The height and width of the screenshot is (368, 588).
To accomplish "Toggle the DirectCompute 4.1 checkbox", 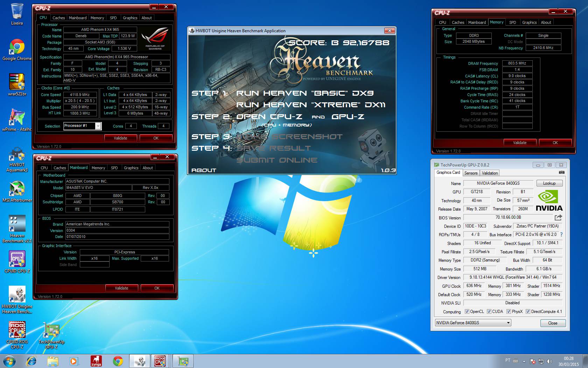I will [x=528, y=312].
